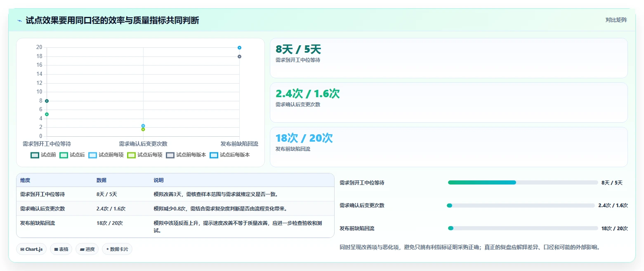
Task: Toggle the 试点前每版本 gray legend item
Action: point(186,155)
